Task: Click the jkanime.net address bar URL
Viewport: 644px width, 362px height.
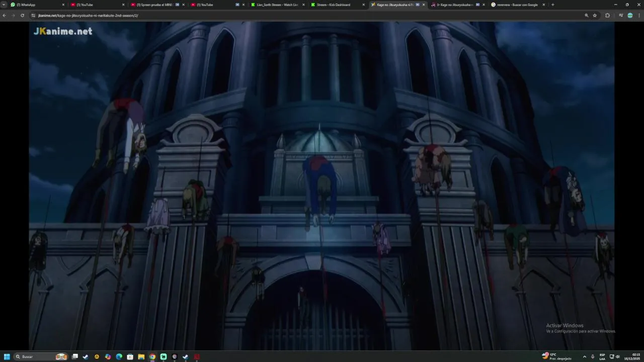Action: [88, 16]
